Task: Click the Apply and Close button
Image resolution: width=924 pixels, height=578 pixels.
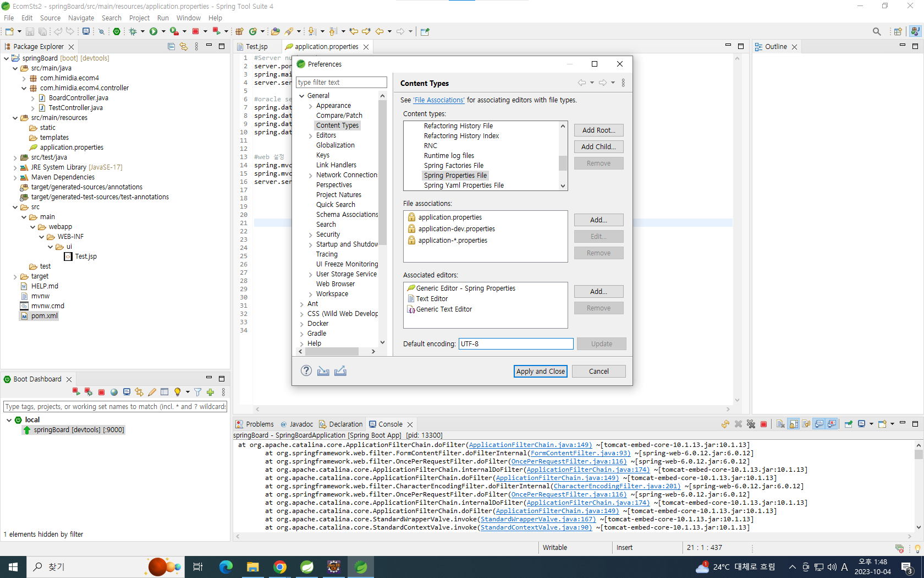Action: (541, 372)
